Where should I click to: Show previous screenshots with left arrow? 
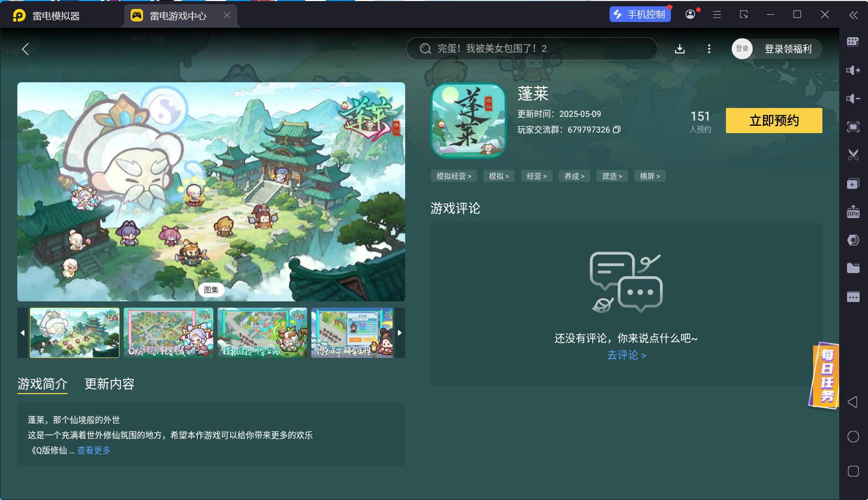coord(23,333)
